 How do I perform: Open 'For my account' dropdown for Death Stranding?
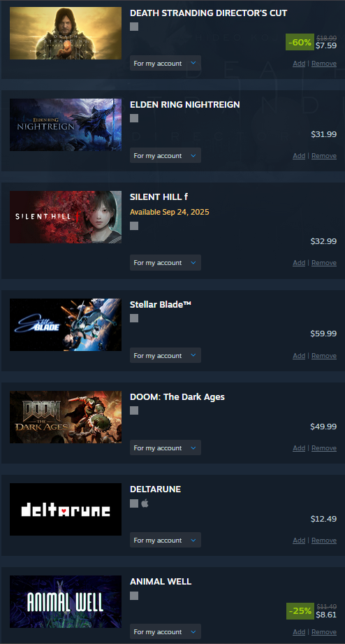[x=166, y=63]
